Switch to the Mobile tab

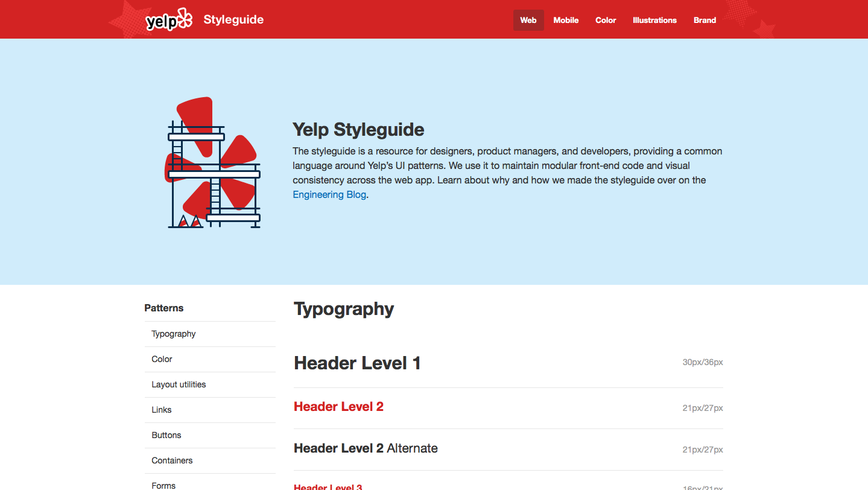[566, 20]
